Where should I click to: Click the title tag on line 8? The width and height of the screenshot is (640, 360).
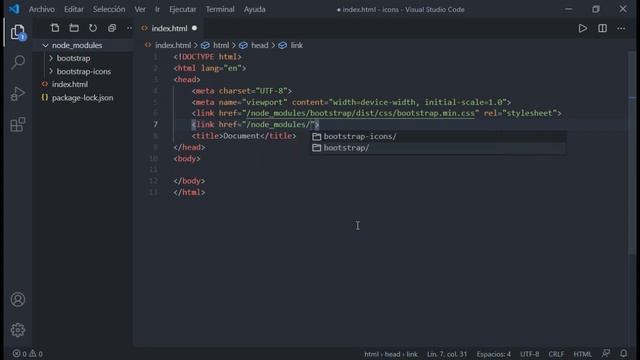244,136
